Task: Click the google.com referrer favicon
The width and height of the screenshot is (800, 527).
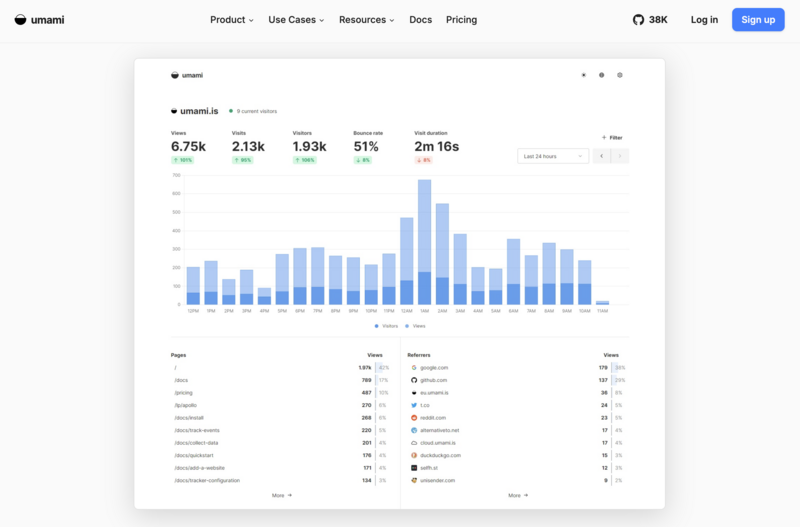Action: [414, 367]
